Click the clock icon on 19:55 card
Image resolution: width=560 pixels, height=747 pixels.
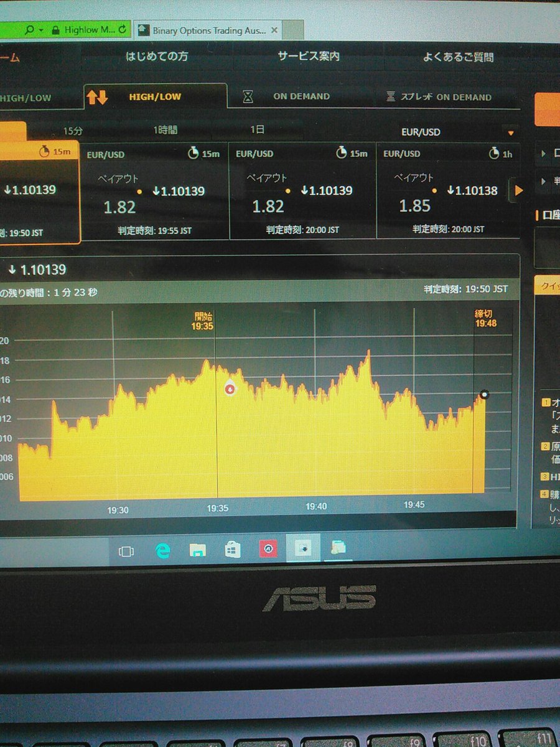click(x=193, y=153)
